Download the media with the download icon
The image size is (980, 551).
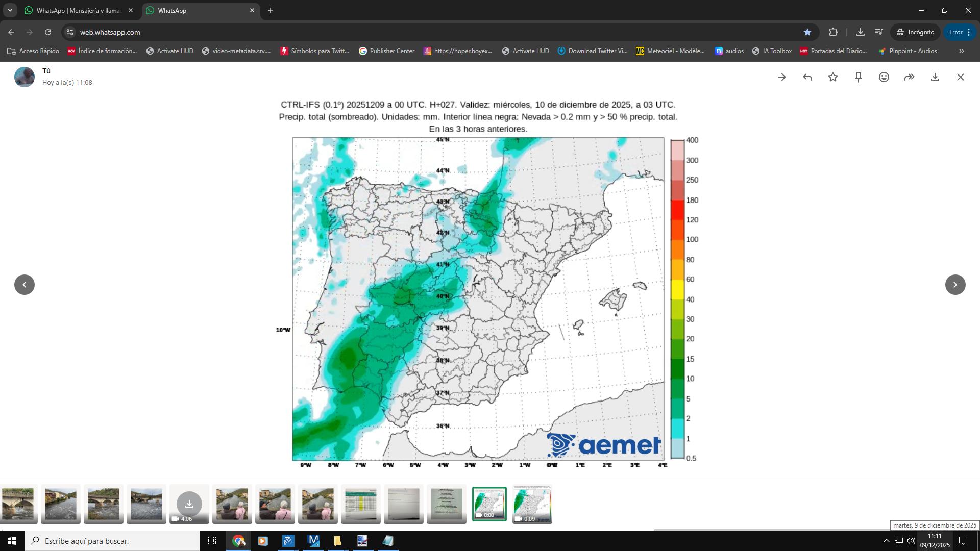935,77
